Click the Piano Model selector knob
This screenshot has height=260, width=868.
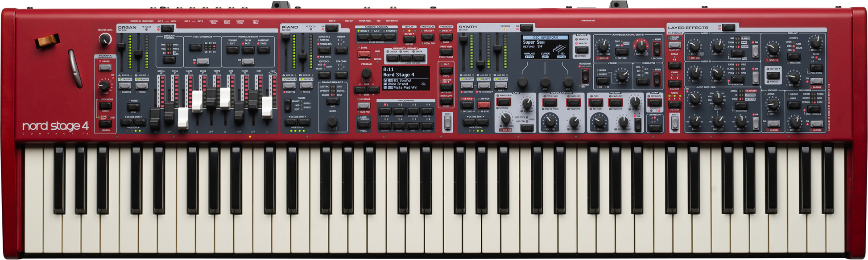(x=333, y=121)
